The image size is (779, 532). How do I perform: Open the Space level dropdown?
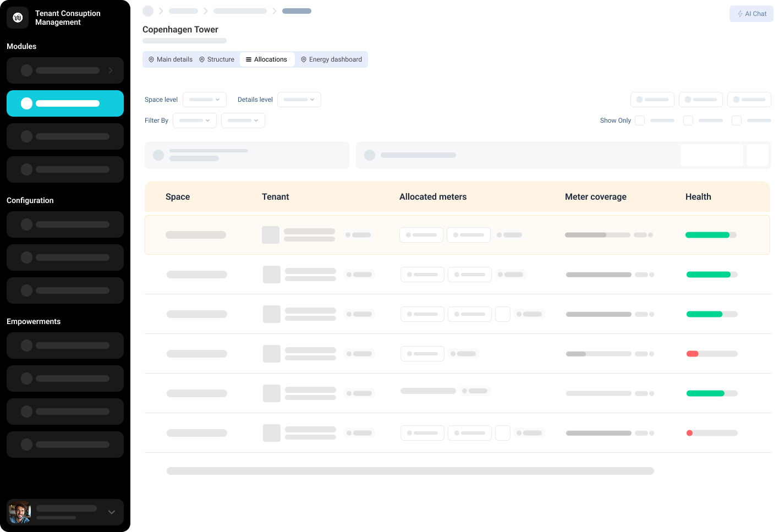pyautogui.click(x=205, y=100)
